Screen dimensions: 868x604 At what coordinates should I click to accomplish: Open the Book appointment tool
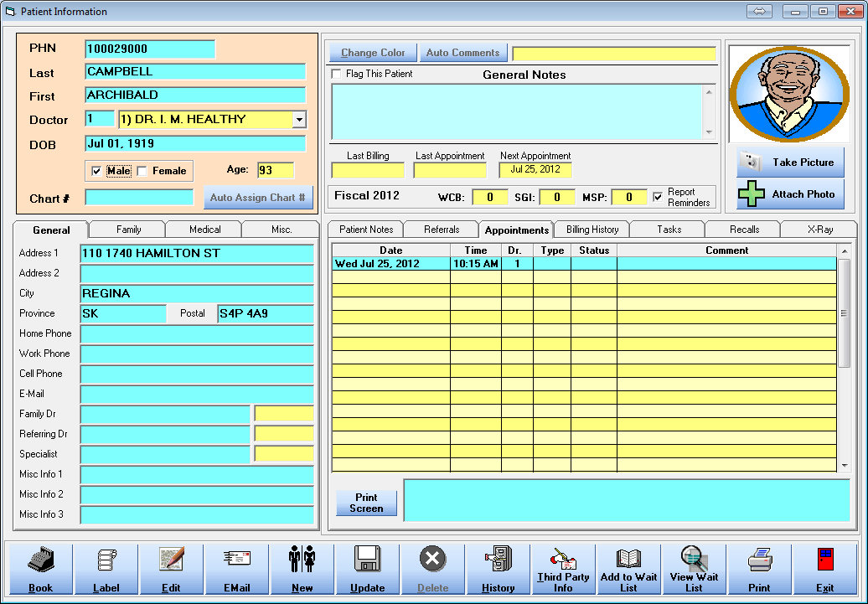point(40,570)
